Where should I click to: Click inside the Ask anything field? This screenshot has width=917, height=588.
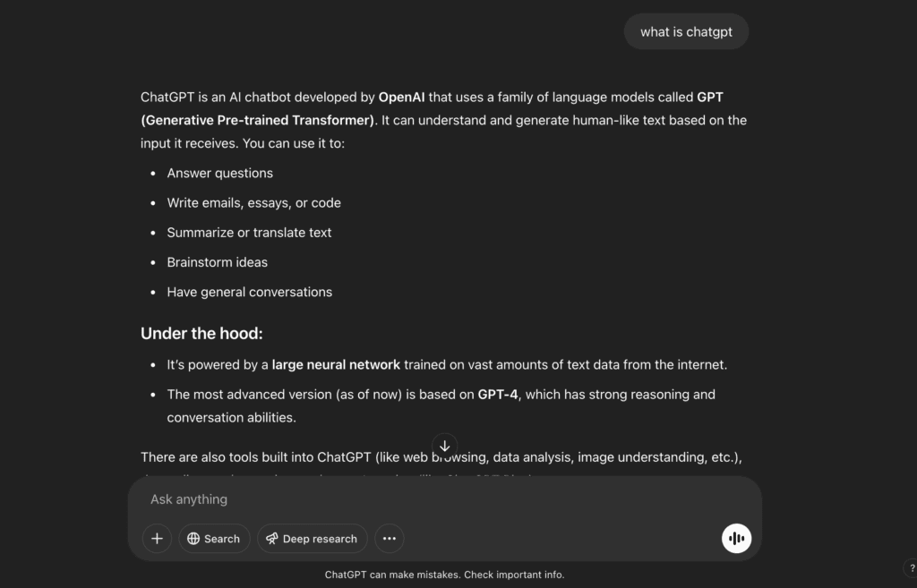[x=358, y=499]
